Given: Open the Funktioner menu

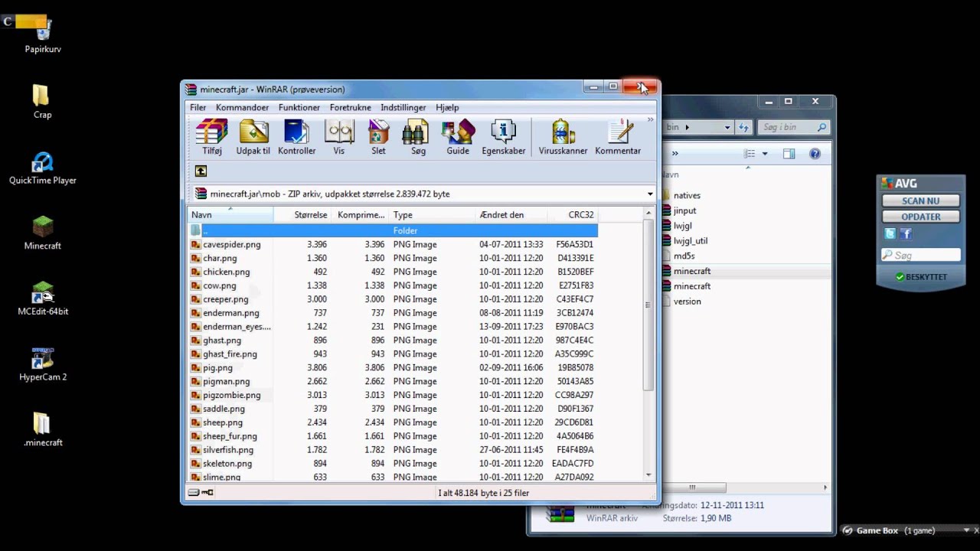Looking at the screenshot, I should coord(299,108).
